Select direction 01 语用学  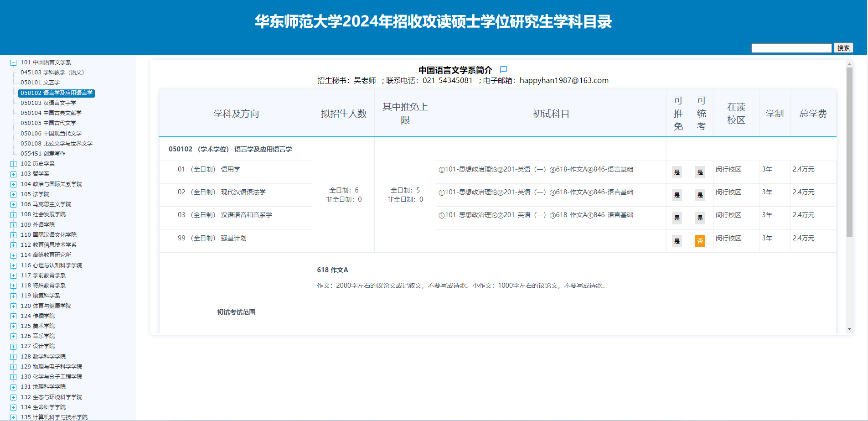pos(209,169)
